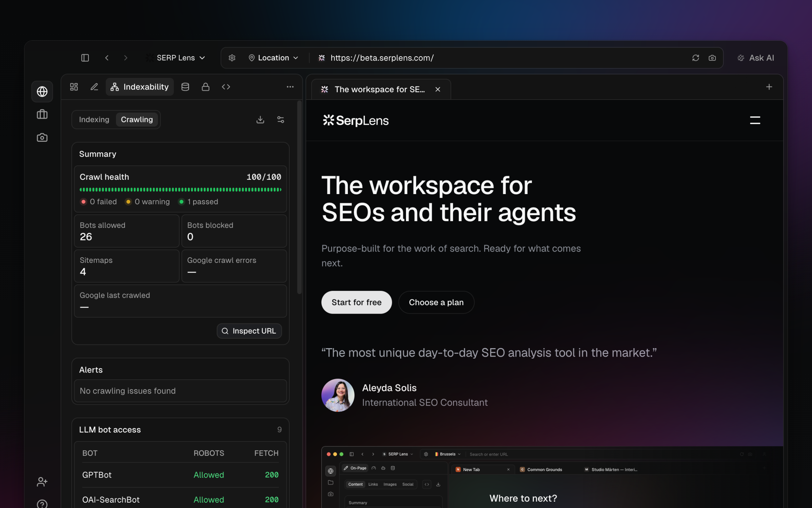Image resolution: width=812 pixels, height=508 pixels.
Task: Click the ROBOTS column header
Action: coord(209,453)
